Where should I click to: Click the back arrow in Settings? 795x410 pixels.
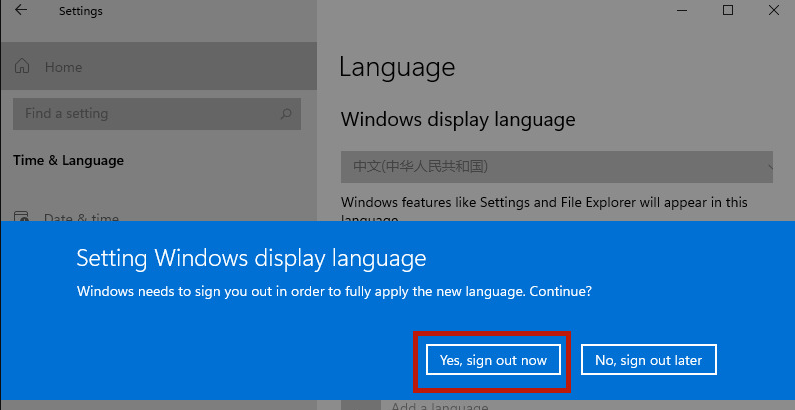click(21, 11)
